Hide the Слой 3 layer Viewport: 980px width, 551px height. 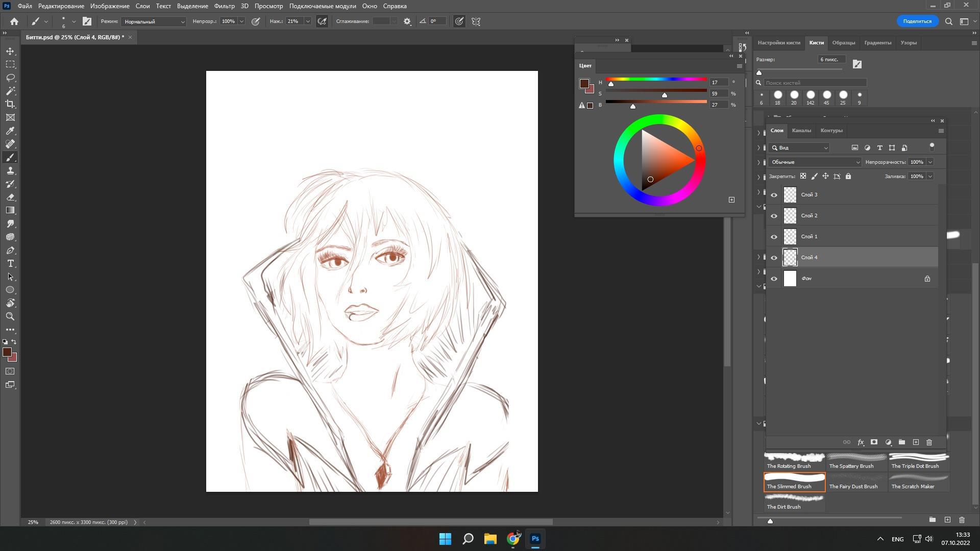pyautogui.click(x=774, y=195)
